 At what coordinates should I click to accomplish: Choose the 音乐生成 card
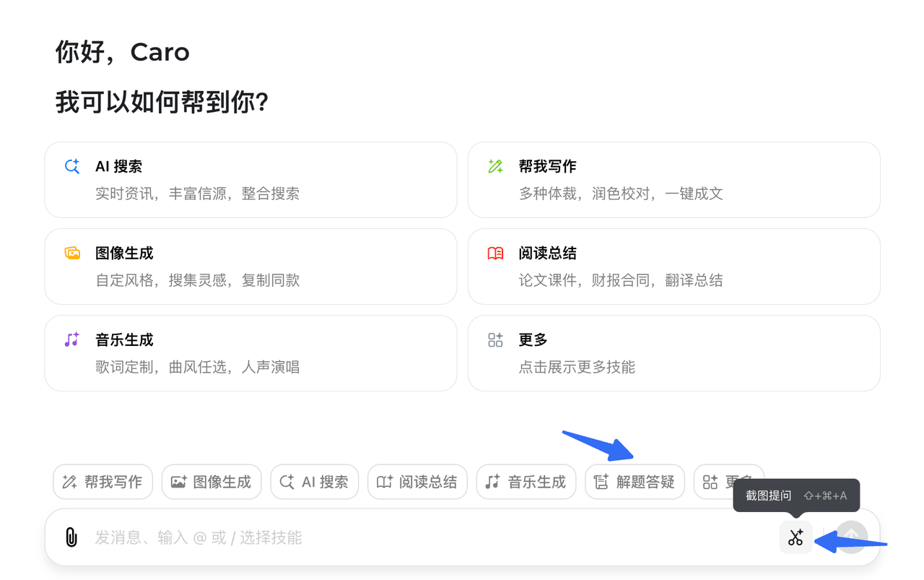tap(250, 353)
